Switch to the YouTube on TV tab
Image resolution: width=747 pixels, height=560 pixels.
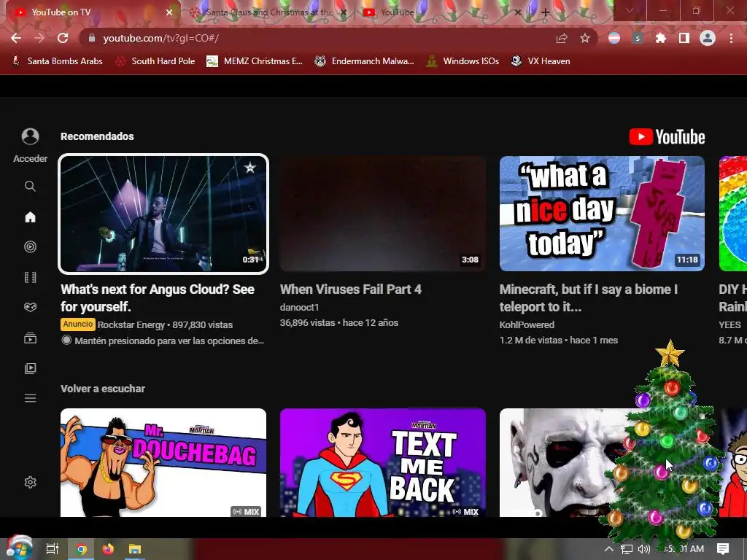[x=90, y=12]
